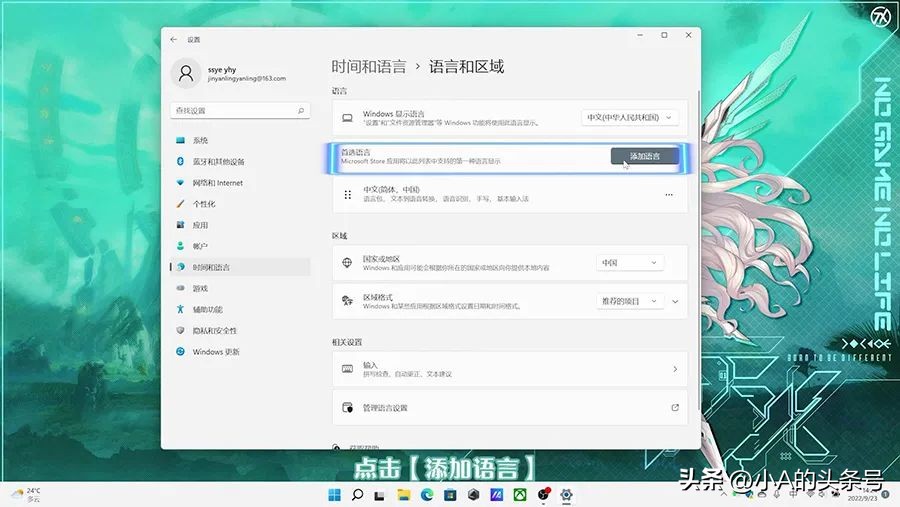The width and height of the screenshot is (900, 507).
Task: Open taskbar Search
Action: [x=357, y=494]
